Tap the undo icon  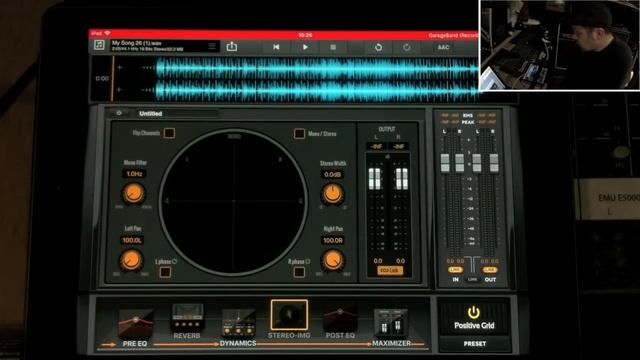point(378,47)
